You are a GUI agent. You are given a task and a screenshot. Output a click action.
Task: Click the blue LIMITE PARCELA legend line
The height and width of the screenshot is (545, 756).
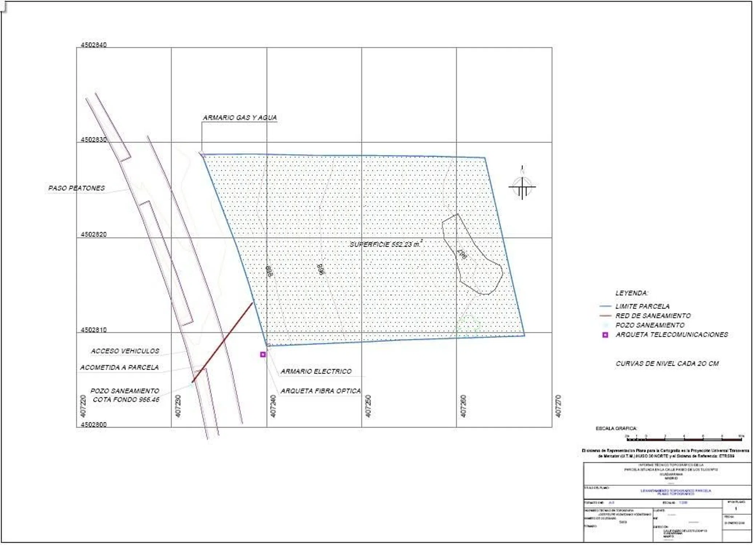(605, 306)
